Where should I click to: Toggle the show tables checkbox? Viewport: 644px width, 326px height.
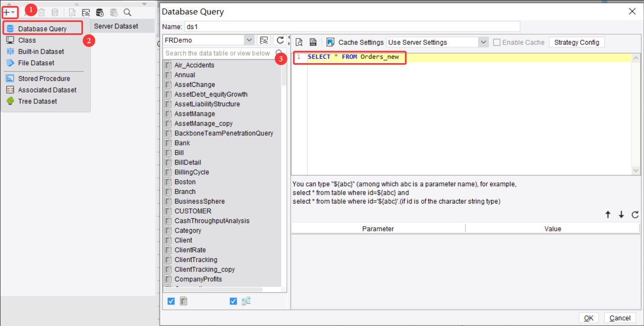coord(171,301)
